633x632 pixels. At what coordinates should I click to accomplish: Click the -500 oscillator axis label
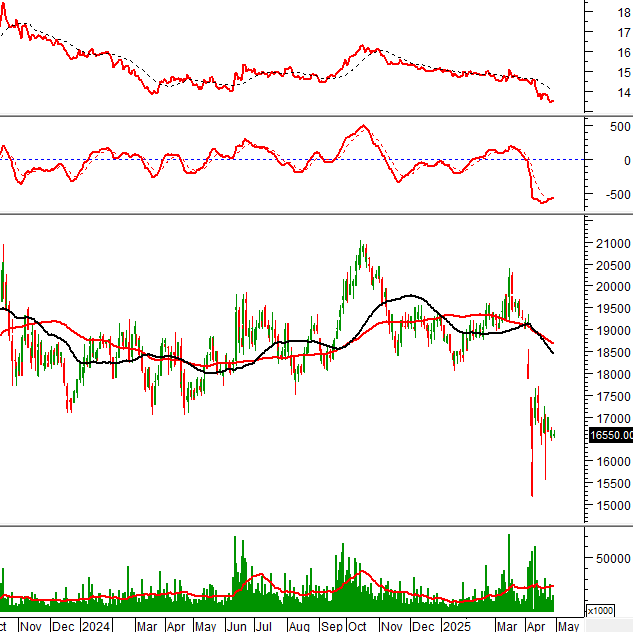tap(618, 195)
